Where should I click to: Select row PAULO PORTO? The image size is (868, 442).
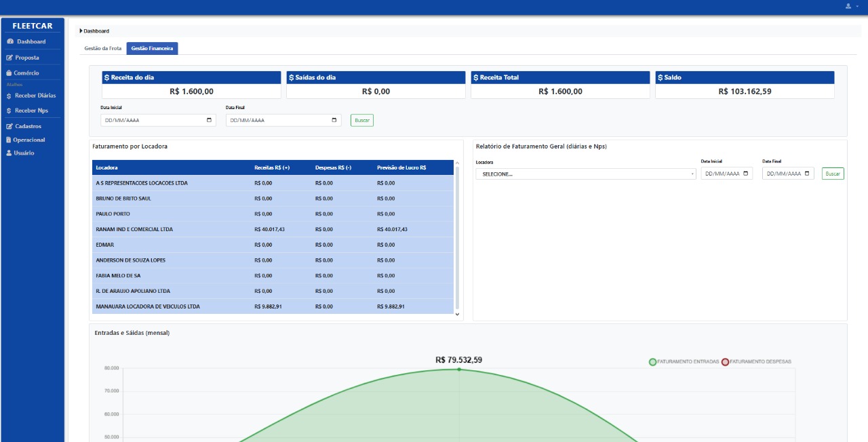pos(273,214)
